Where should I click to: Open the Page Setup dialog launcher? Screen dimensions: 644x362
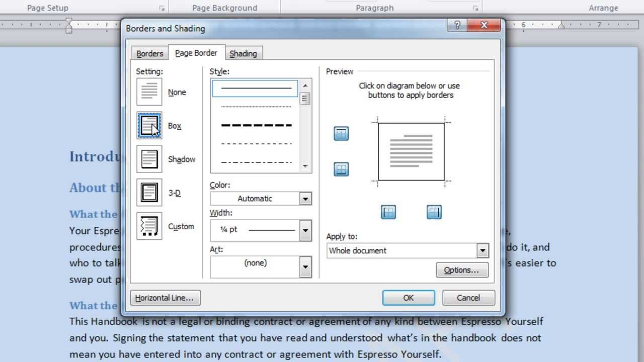click(162, 9)
